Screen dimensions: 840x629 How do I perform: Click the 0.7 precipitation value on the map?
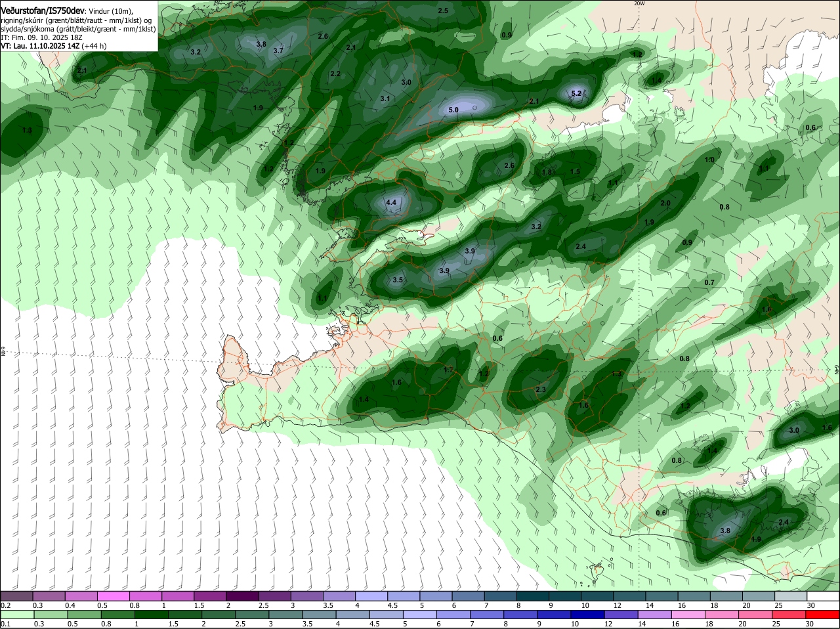(709, 282)
